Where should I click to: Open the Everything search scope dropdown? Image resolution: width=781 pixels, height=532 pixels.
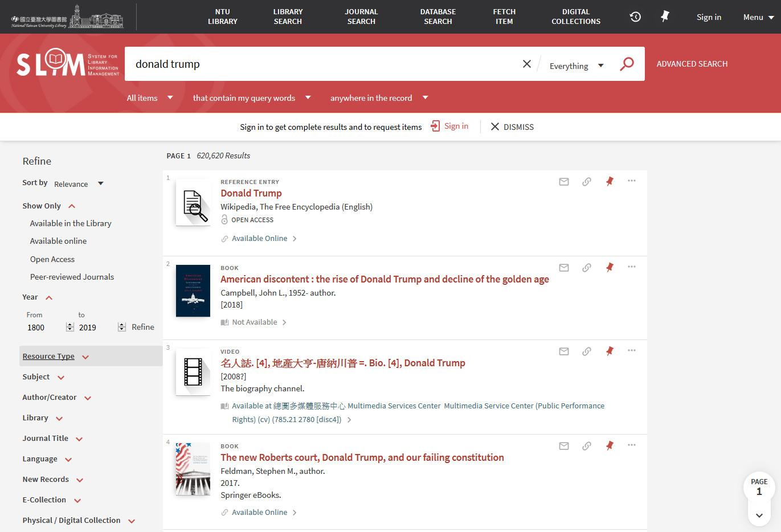click(576, 66)
